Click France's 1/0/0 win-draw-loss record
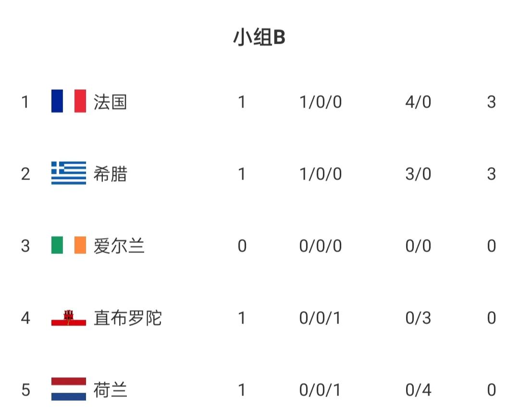 coord(320,102)
